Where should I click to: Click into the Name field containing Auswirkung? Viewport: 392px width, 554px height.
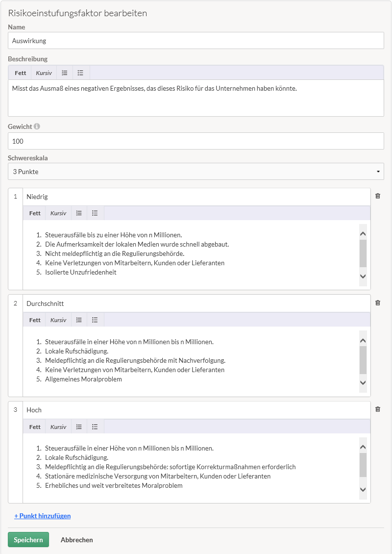pos(196,41)
